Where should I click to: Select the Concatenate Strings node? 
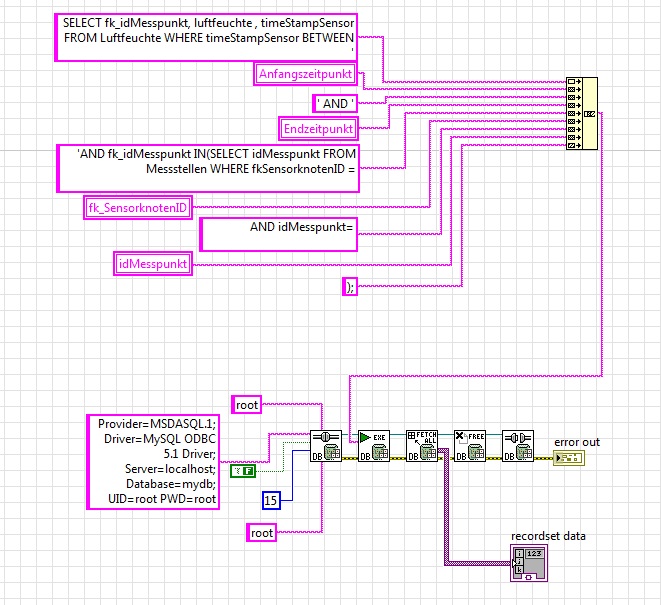[582, 113]
